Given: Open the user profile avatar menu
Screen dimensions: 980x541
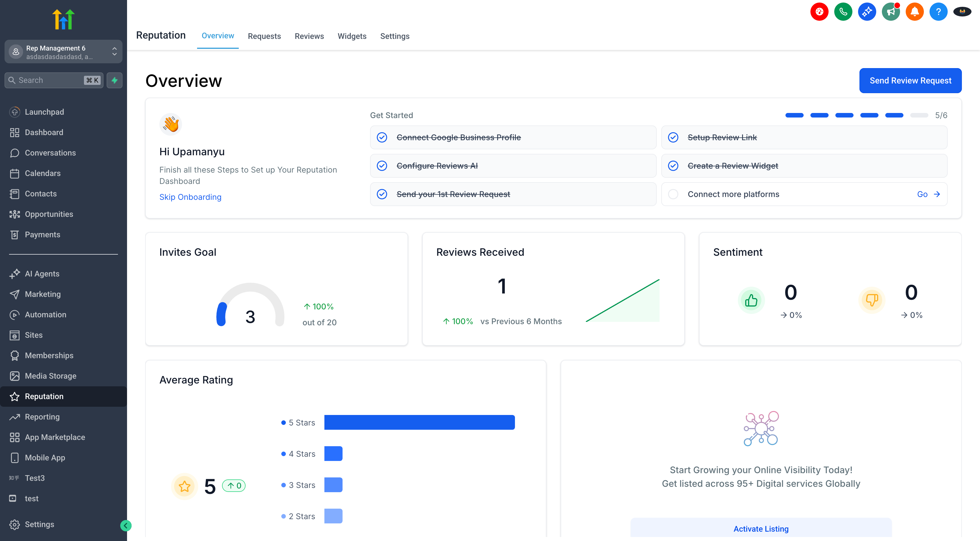Looking at the screenshot, I should (962, 12).
